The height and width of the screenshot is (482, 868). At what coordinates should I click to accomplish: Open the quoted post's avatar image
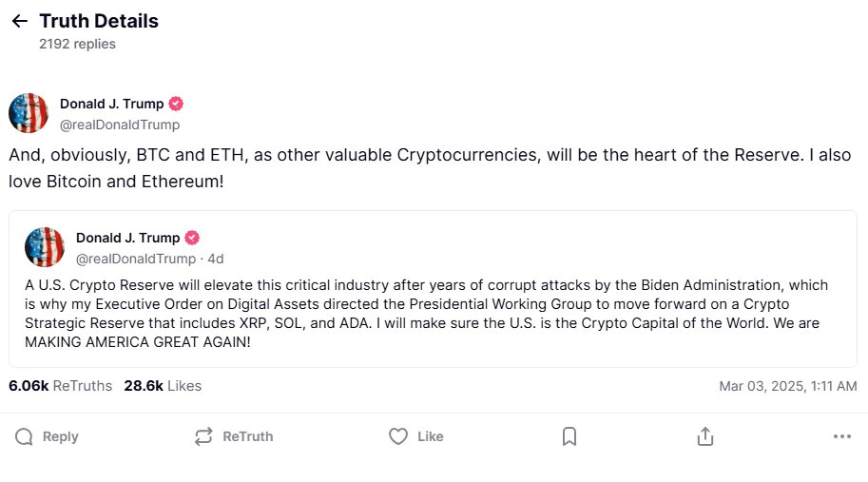point(45,247)
